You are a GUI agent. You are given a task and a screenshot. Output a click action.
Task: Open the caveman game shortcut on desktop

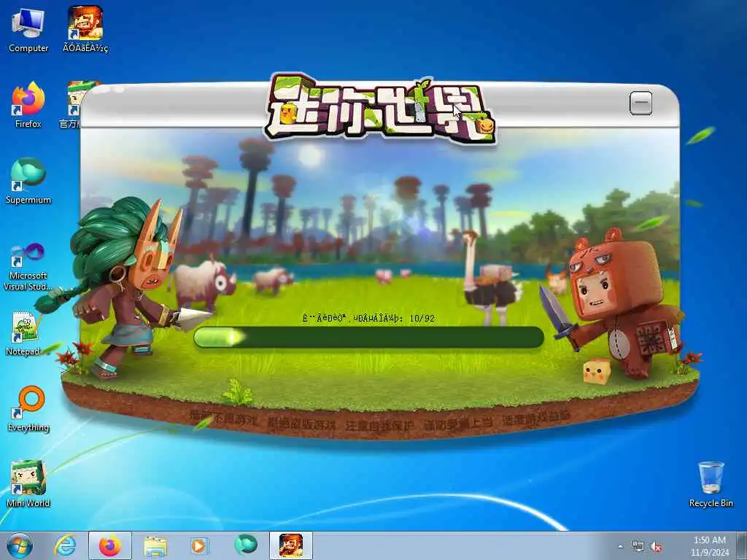tap(85, 29)
